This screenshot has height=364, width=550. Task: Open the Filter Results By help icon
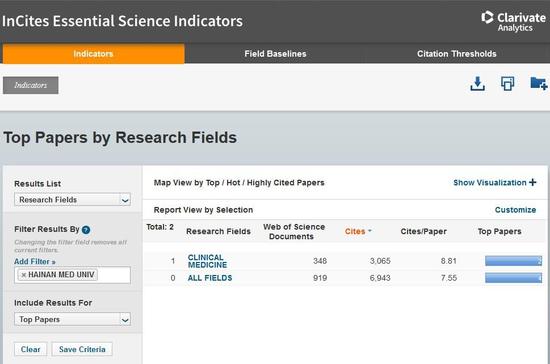pyautogui.click(x=86, y=230)
